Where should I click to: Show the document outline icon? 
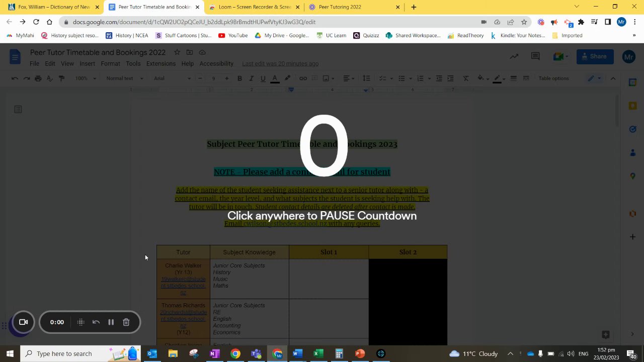click(18, 109)
